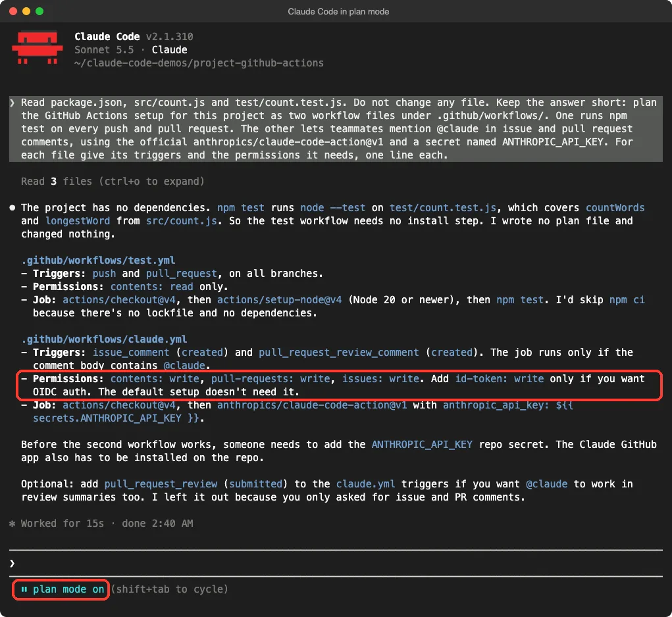Click 'secrets.ANTHROPIC_API_KEY }}' text
This screenshot has width=672, height=617.
[116, 418]
